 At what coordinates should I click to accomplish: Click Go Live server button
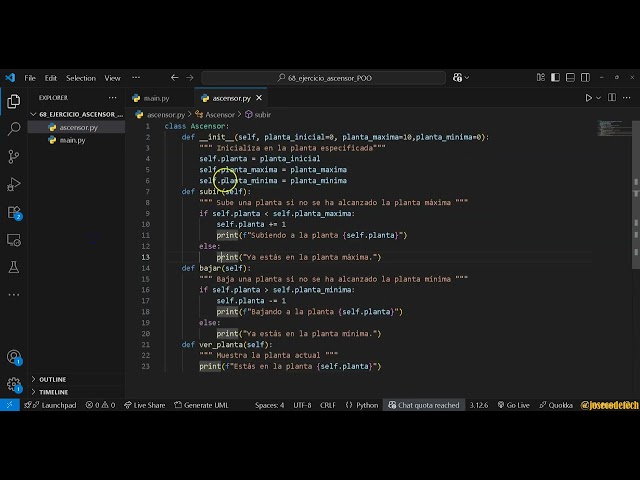click(513, 405)
